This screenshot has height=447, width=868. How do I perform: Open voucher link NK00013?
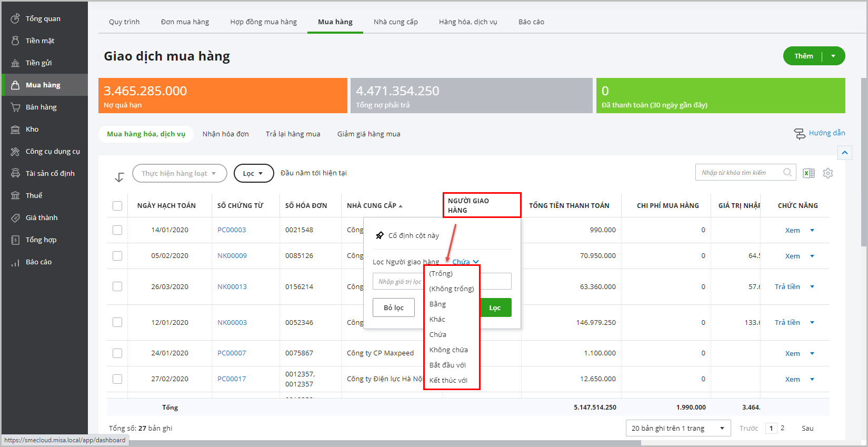pos(232,286)
